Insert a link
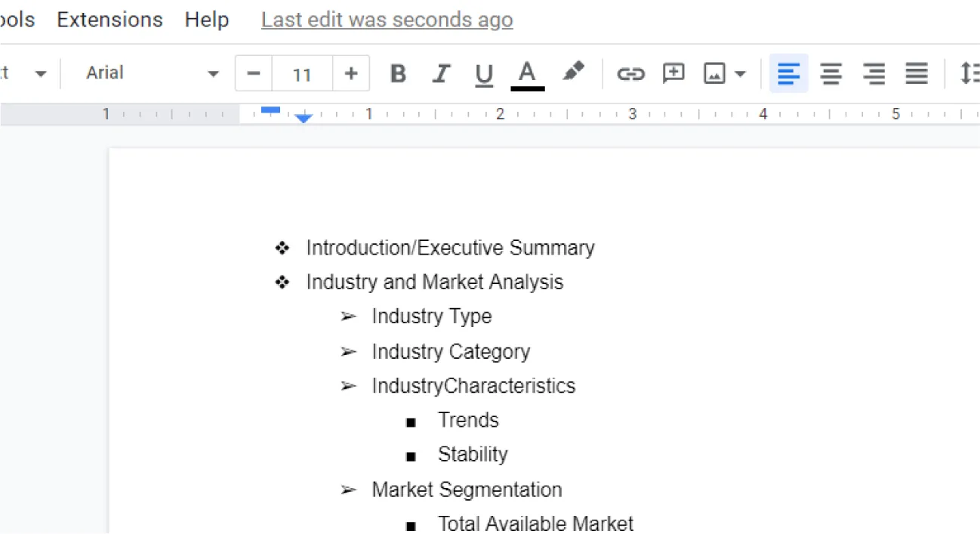Image resolution: width=980 pixels, height=534 pixels. tap(630, 73)
